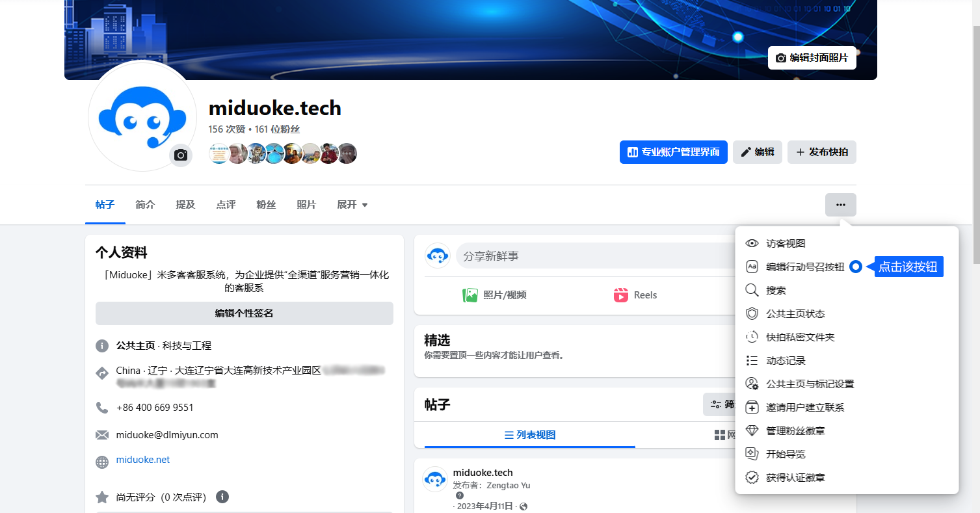Click the camera icon on profile picture
The image size is (980, 513).
[181, 155]
